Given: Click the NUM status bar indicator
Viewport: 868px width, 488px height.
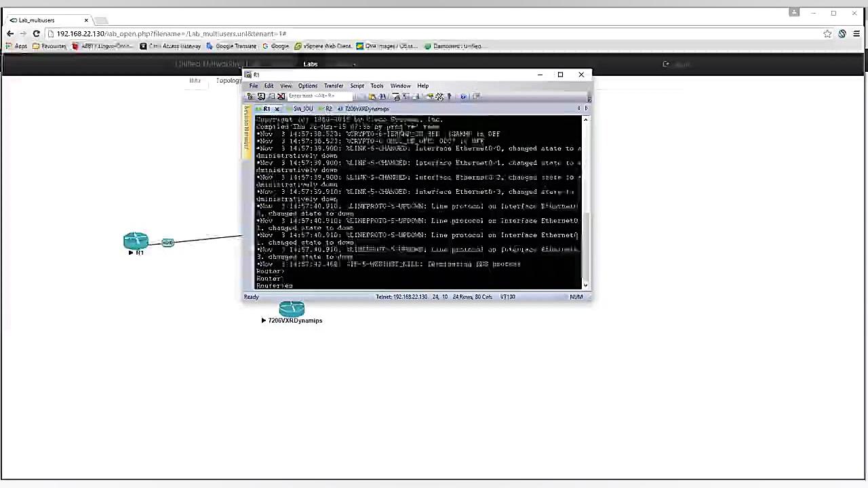Looking at the screenshot, I should [576, 297].
